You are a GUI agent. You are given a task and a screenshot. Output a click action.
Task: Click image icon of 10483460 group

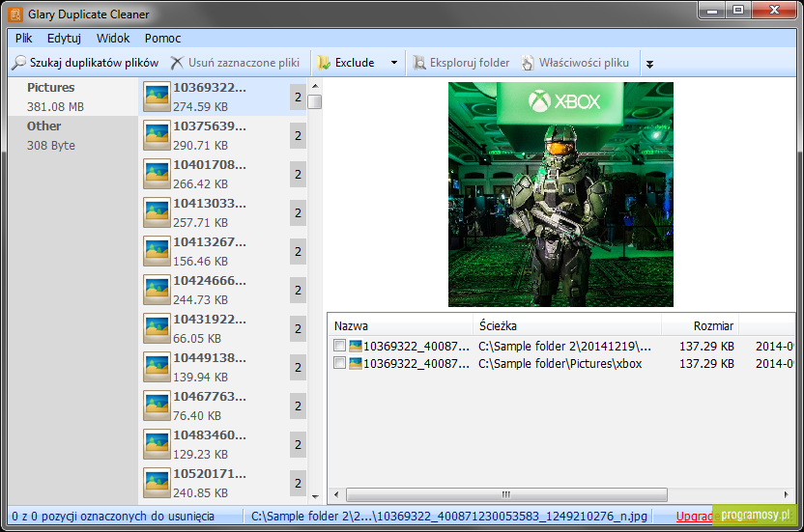(x=157, y=444)
